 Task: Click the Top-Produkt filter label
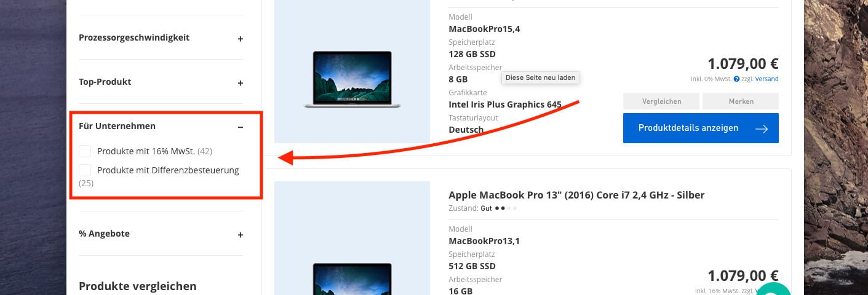tap(105, 82)
